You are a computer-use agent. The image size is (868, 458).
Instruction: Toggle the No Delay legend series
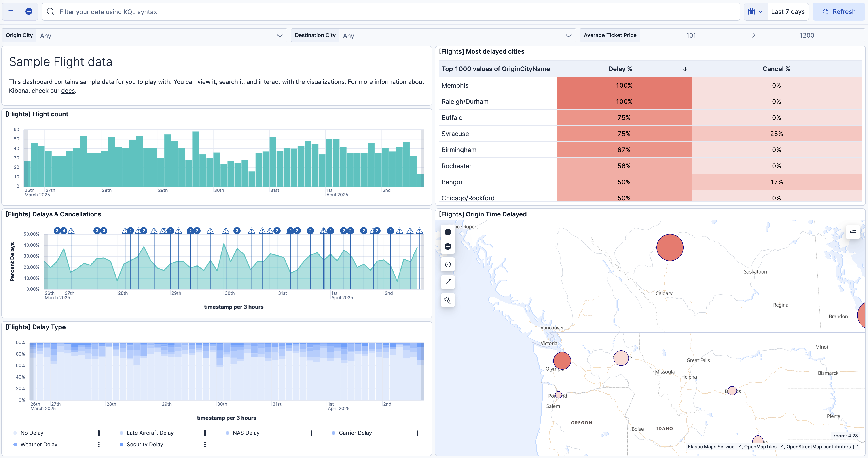pos(32,433)
